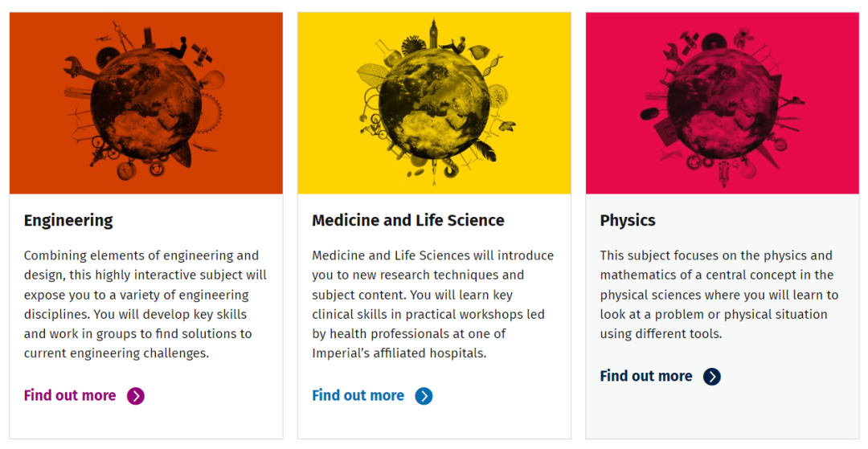The image size is (868, 449).
Task: Open the orange Engineering globe thumbnail
Action: click(146, 104)
